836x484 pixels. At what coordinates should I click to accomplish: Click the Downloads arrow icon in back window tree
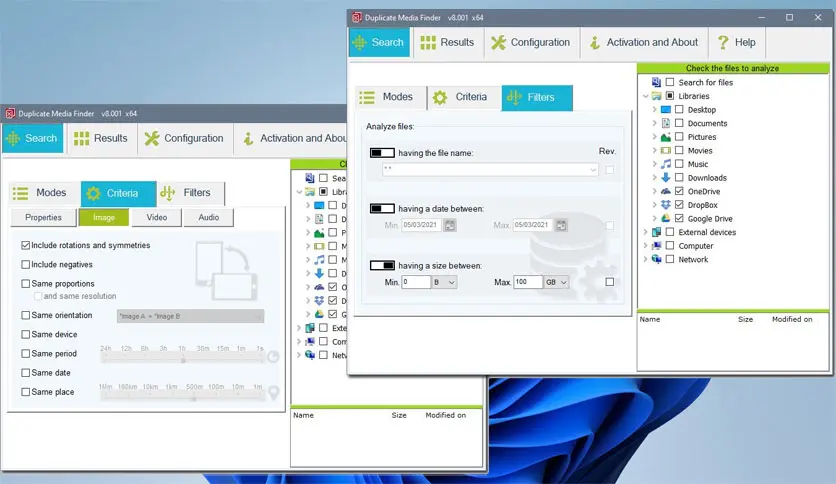click(x=319, y=273)
